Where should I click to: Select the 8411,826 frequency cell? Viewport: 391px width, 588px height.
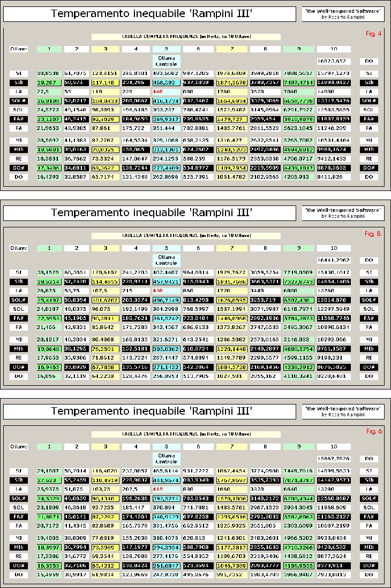(334, 177)
